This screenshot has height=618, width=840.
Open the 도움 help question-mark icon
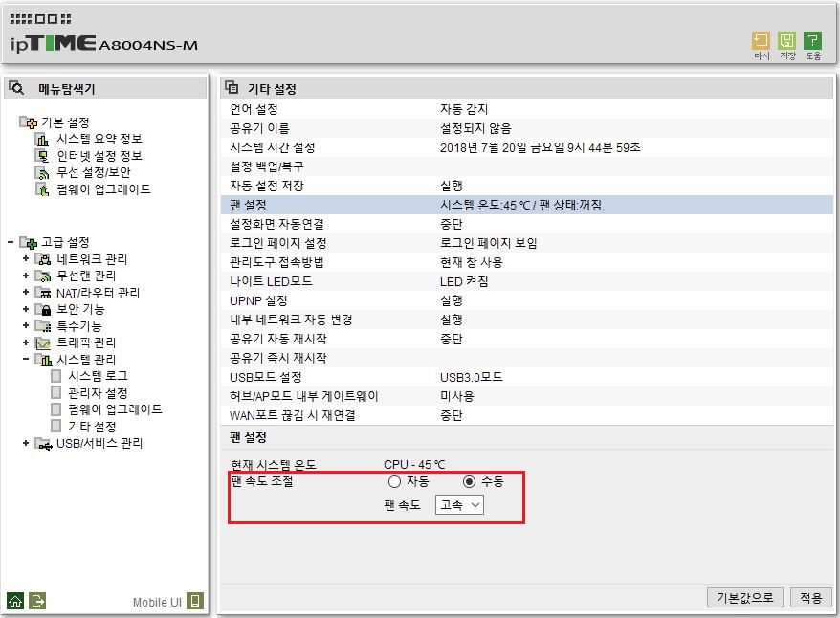pos(812,40)
